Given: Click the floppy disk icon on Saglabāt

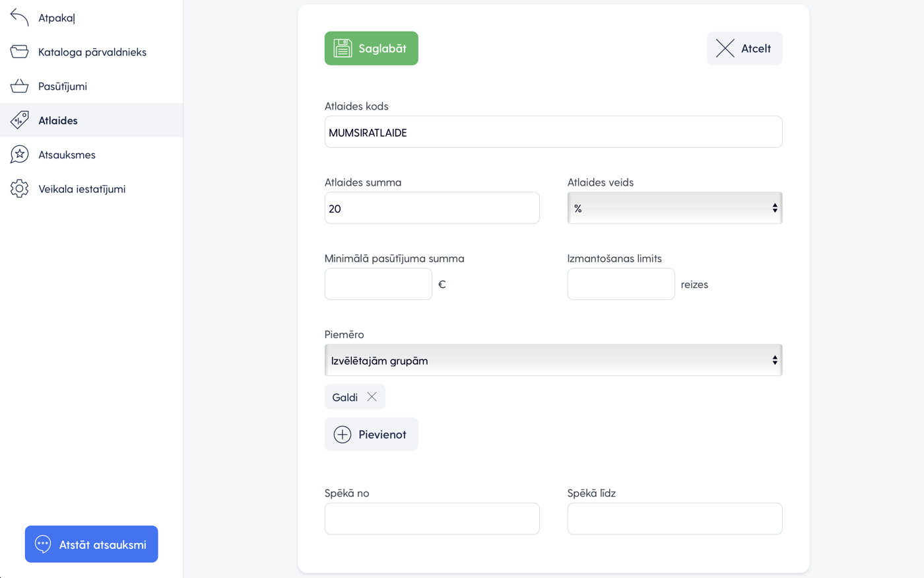Looking at the screenshot, I should coord(343,48).
